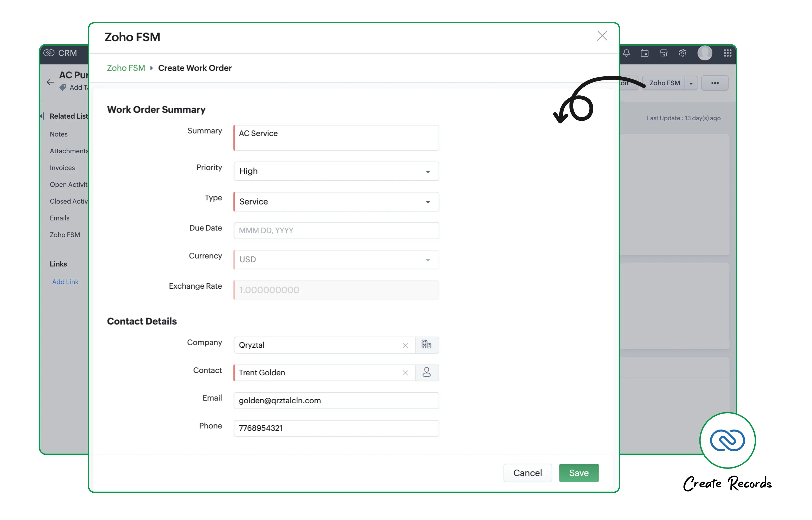Clear the Trent Golden contact value

point(405,373)
